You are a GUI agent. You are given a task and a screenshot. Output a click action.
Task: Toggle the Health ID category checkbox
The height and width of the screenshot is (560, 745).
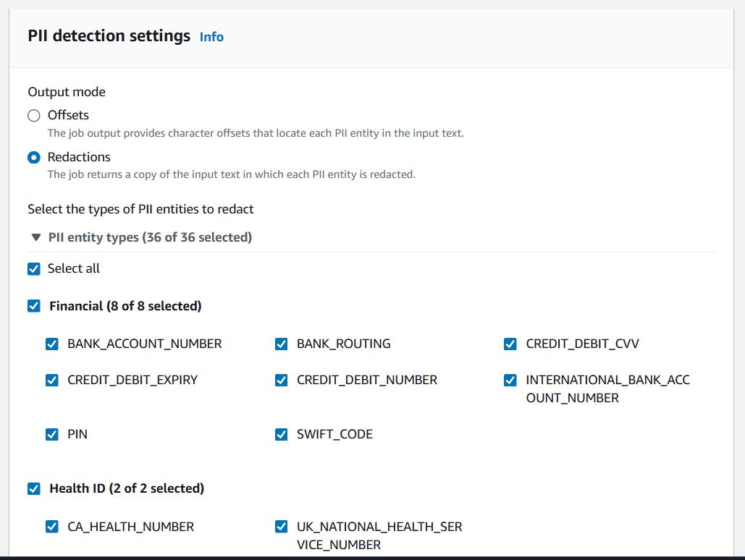(x=33, y=488)
